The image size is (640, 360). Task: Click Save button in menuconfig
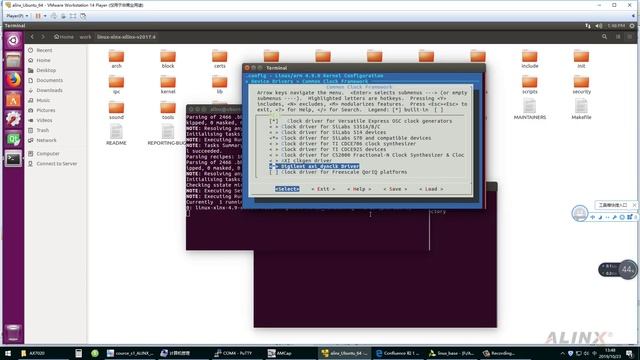(395, 189)
